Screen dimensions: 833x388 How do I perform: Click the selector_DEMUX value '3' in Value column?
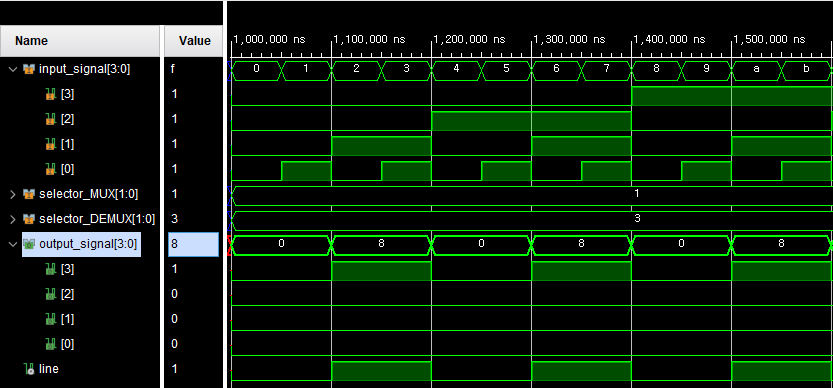[x=175, y=219]
